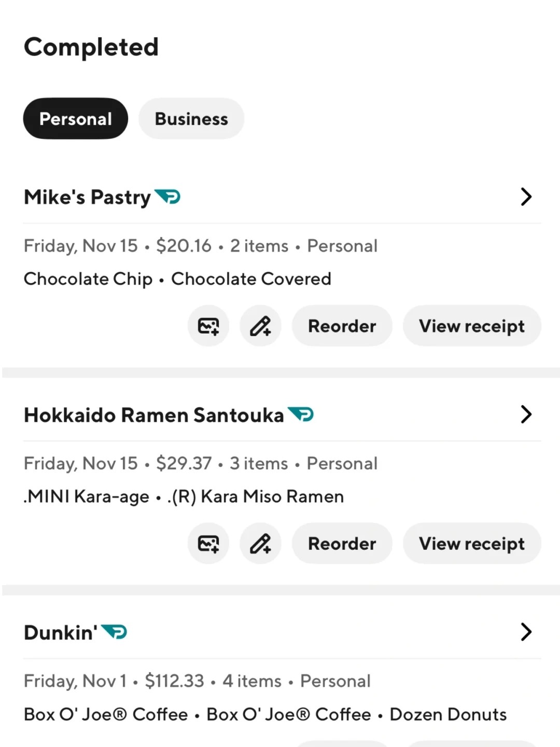Open the Hokkaido Ramen Santouka restaurant name

pos(154,415)
